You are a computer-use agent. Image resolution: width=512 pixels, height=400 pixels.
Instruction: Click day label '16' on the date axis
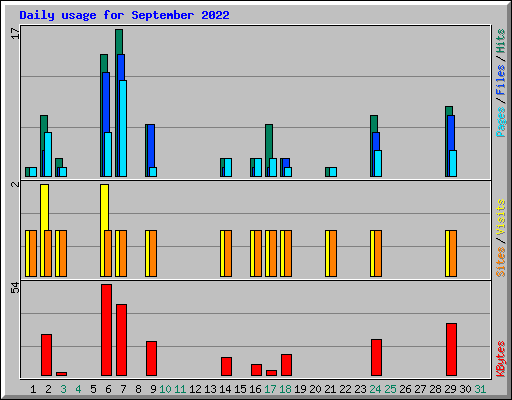coord(255,389)
